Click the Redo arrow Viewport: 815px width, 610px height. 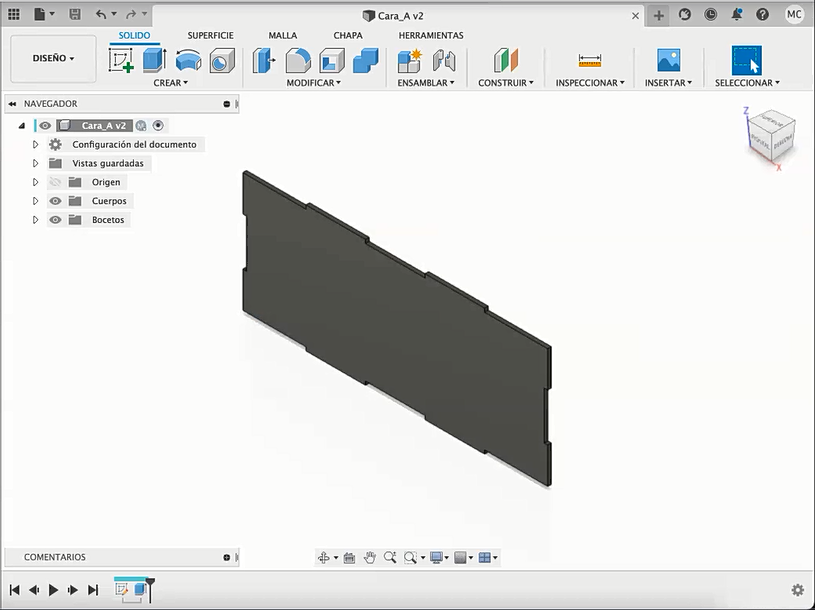132,15
